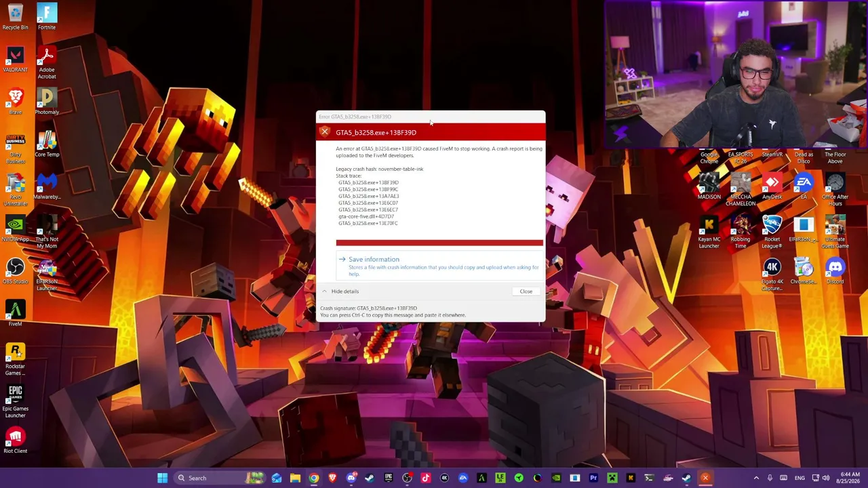Select Adobe Acrobat desktop icon
Image resolution: width=868 pixels, height=488 pixels.
pos(47,63)
